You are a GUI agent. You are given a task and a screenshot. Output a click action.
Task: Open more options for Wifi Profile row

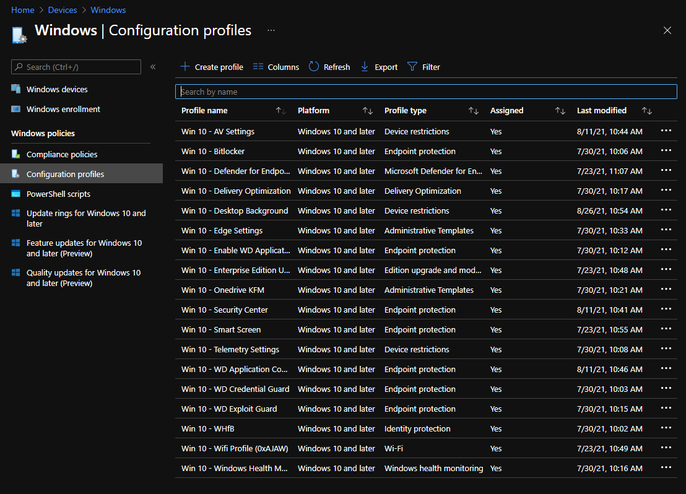(x=666, y=448)
